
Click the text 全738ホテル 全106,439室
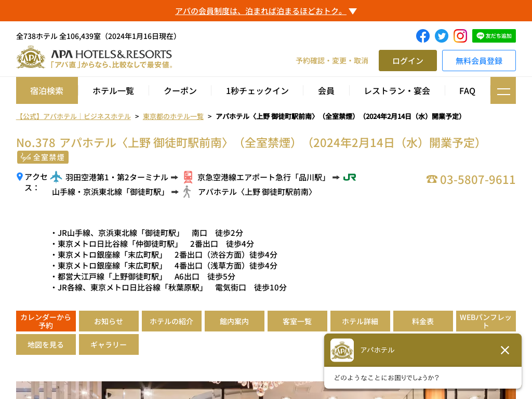click(96, 36)
